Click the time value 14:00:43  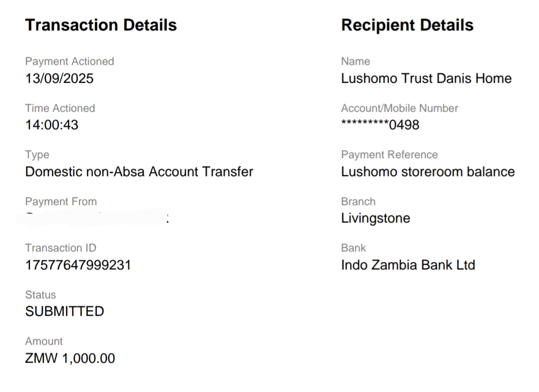pyautogui.click(x=52, y=125)
